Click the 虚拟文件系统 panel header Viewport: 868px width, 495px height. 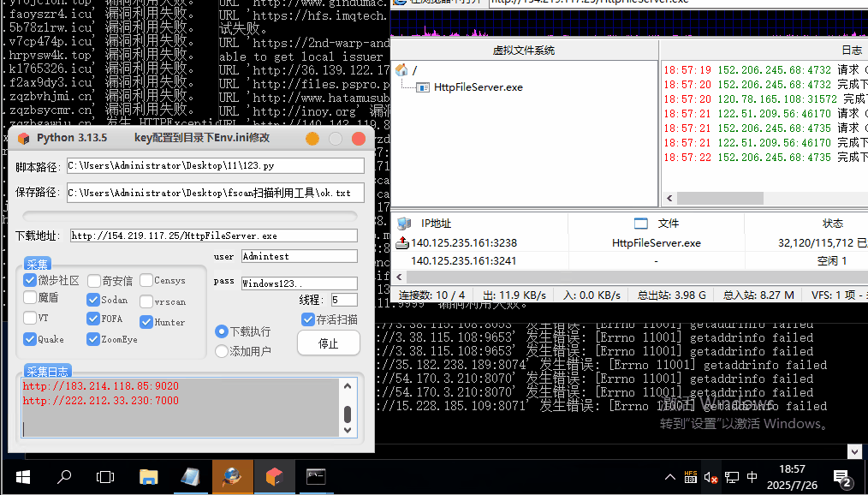pyautogui.click(x=524, y=51)
